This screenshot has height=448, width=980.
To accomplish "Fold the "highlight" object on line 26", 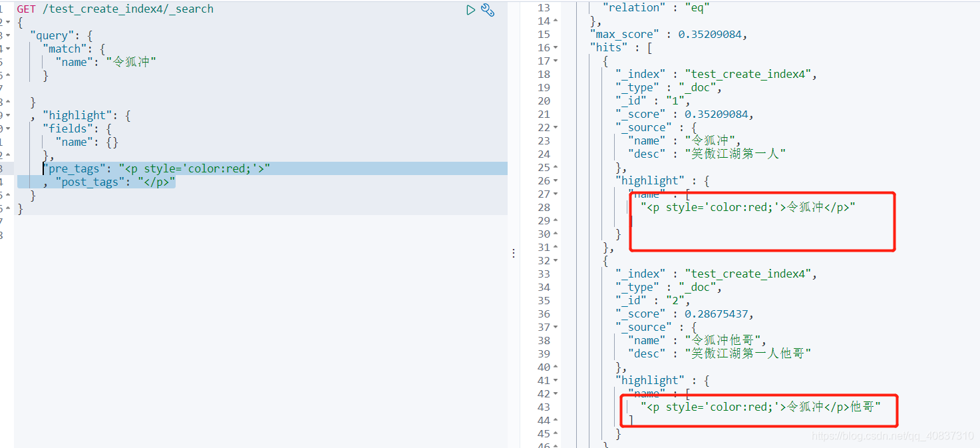I will click(x=556, y=181).
